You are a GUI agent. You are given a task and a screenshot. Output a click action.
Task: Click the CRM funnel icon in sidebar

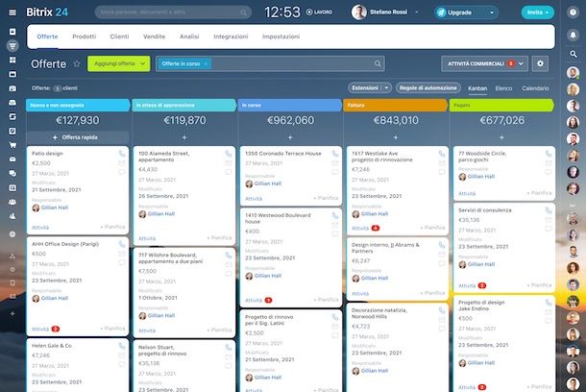point(12,45)
